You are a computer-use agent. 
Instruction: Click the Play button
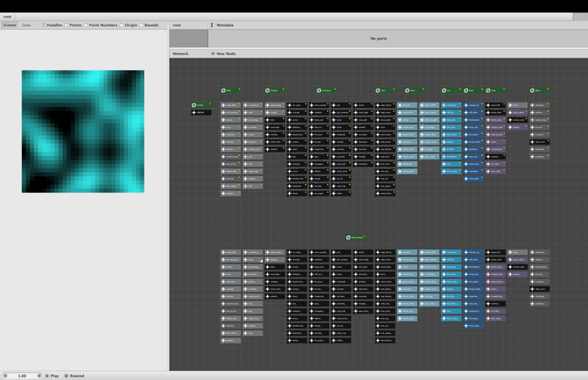[52, 375]
